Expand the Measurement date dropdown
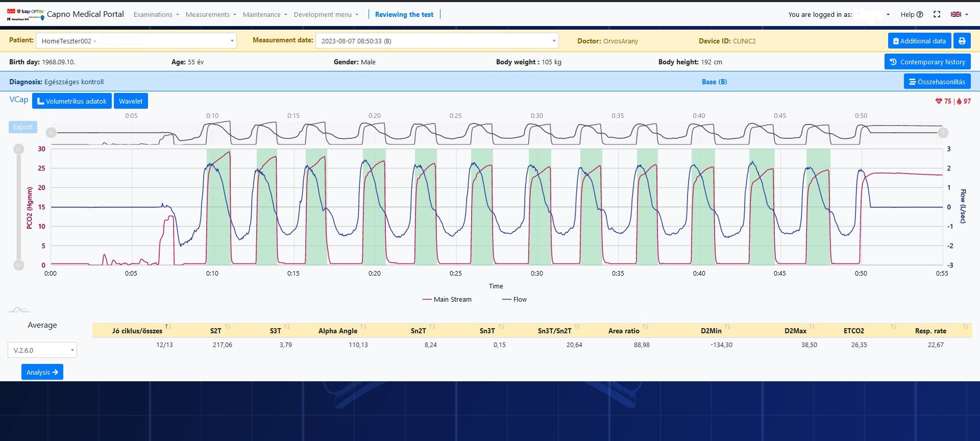Viewport: 980px width, 441px height. pos(436,41)
